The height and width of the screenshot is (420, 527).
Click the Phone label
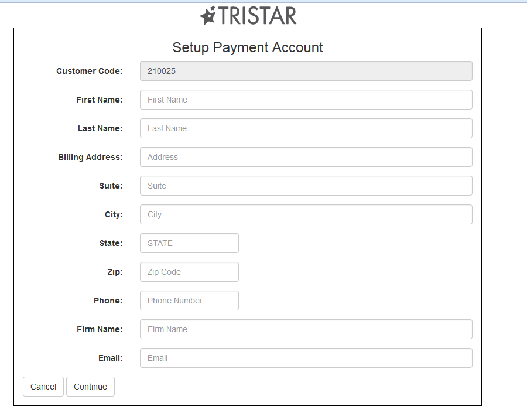click(x=108, y=301)
